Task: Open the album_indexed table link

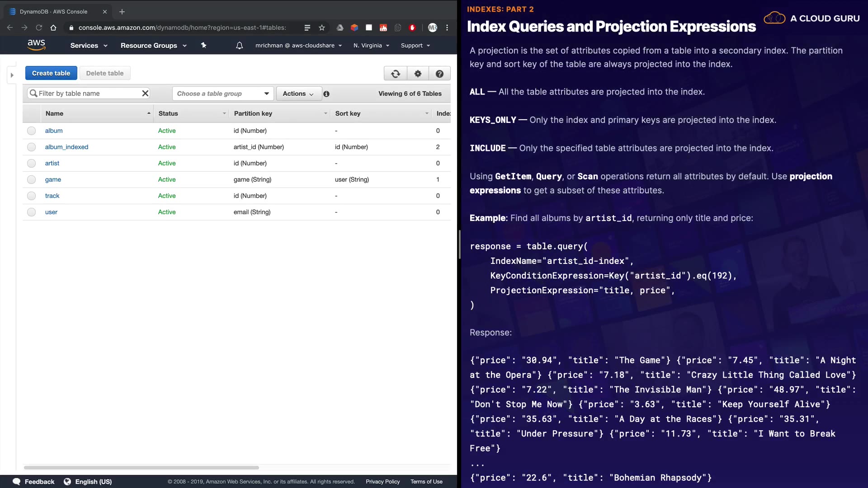Action: (66, 147)
